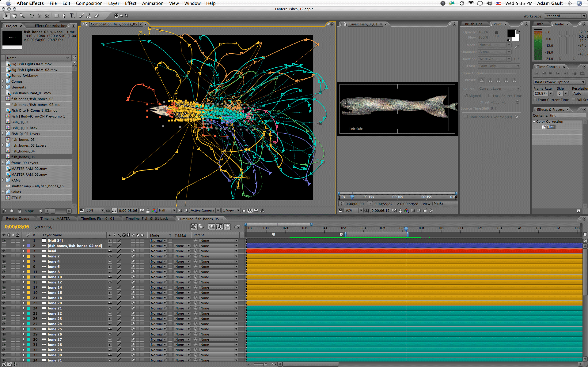Image resolution: width=588 pixels, height=367 pixels.
Task: Hide the head layer with eye toggle
Action: (x=4, y=251)
